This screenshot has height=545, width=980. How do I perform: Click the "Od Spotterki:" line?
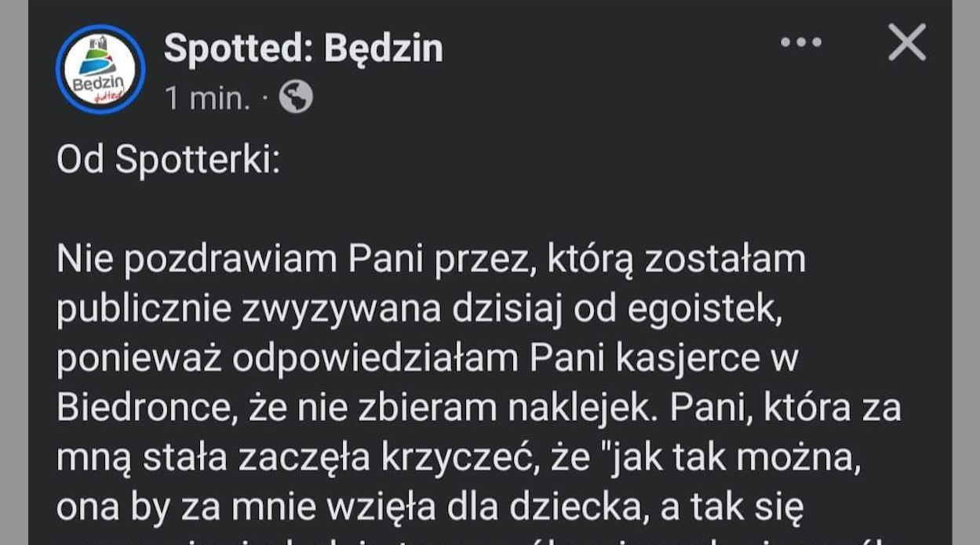[168, 160]
